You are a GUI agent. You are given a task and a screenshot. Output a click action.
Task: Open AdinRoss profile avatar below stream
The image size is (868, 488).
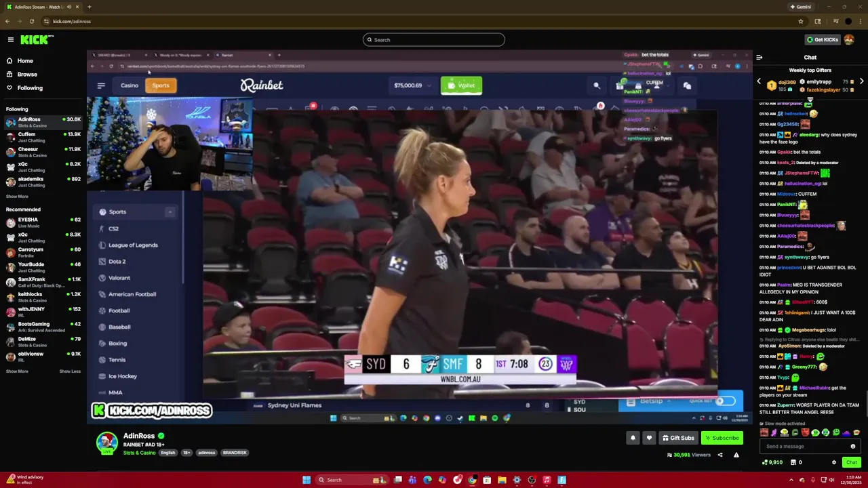[106, 443]
